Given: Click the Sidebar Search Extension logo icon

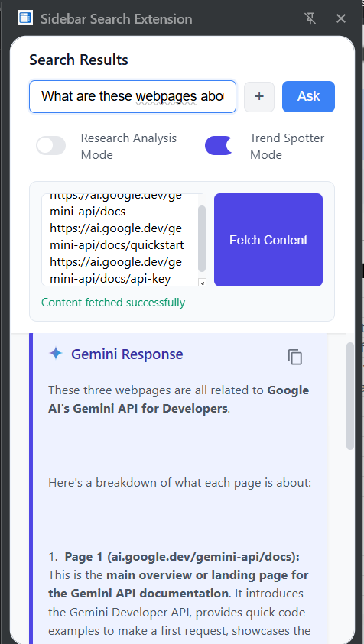Looking at the screenshot, I should (25, 18).
